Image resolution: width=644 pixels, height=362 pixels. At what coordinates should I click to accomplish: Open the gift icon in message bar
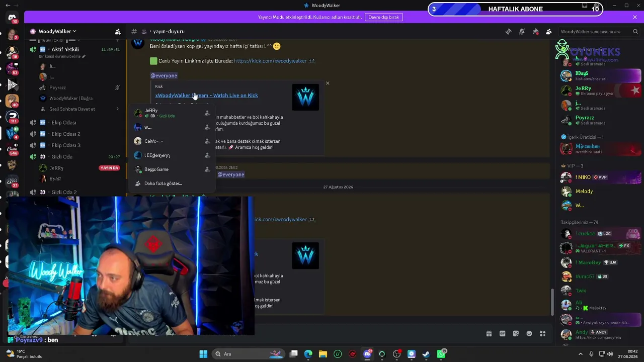coord(489,333)
